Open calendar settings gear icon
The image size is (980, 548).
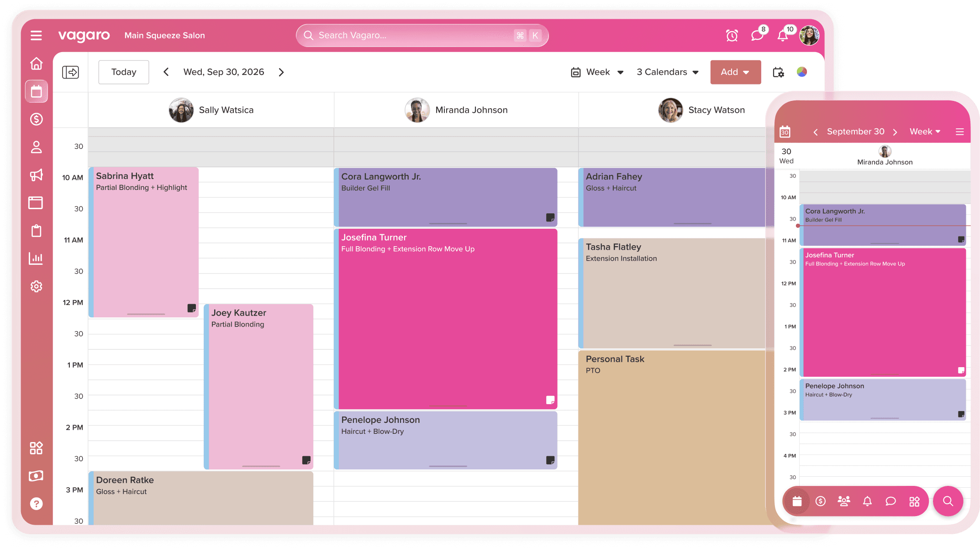[x=778, y=72]
